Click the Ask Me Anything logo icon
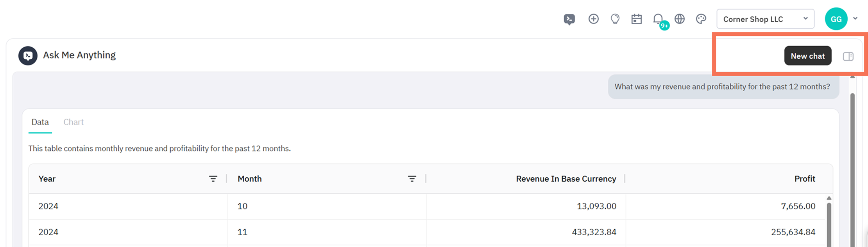868x247 pixels. pyautogui.click(x=28, y=56)
